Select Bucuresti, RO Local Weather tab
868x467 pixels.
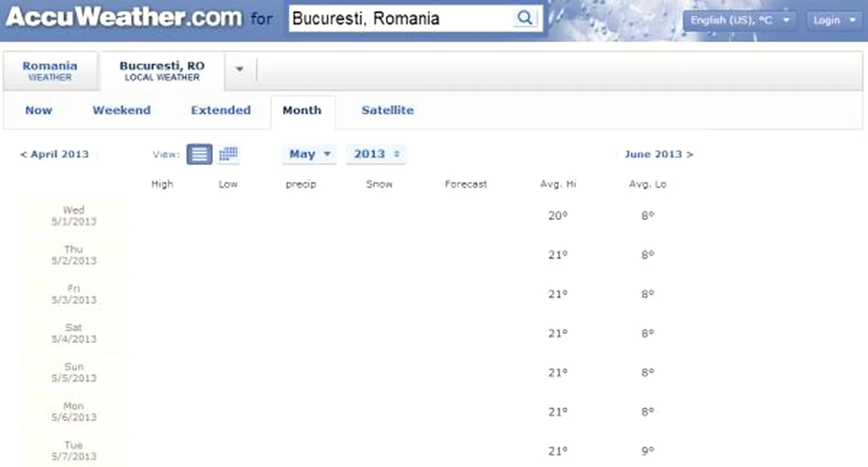click(x=162, y=71)
